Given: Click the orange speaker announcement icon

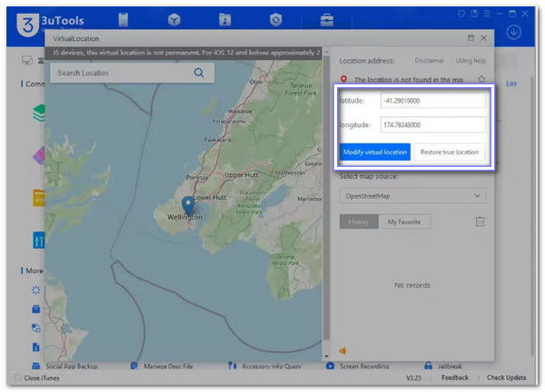Looking at the screenshot, I should 342,350.
